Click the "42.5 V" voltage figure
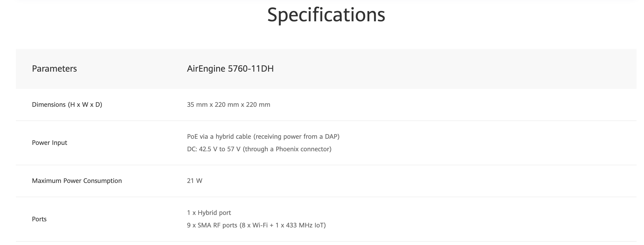644x245 pixels. (208, 149)
